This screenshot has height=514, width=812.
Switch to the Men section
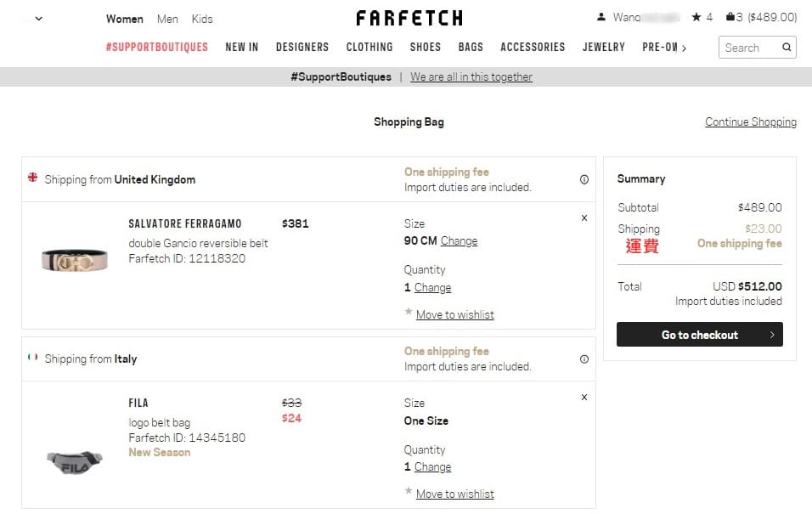tap(167, 19)
